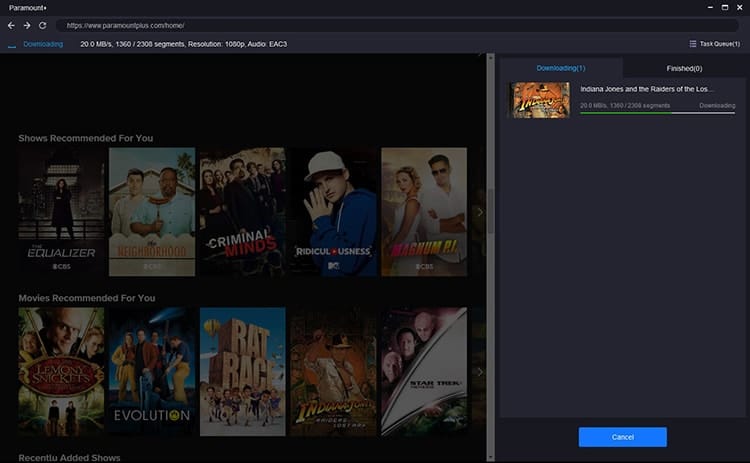Select Indiana Jones thumbnail in download list

tap(540, 100)
